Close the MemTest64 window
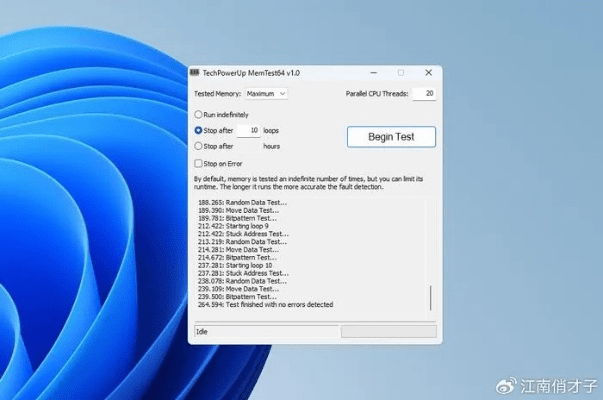 coord(428,73)
